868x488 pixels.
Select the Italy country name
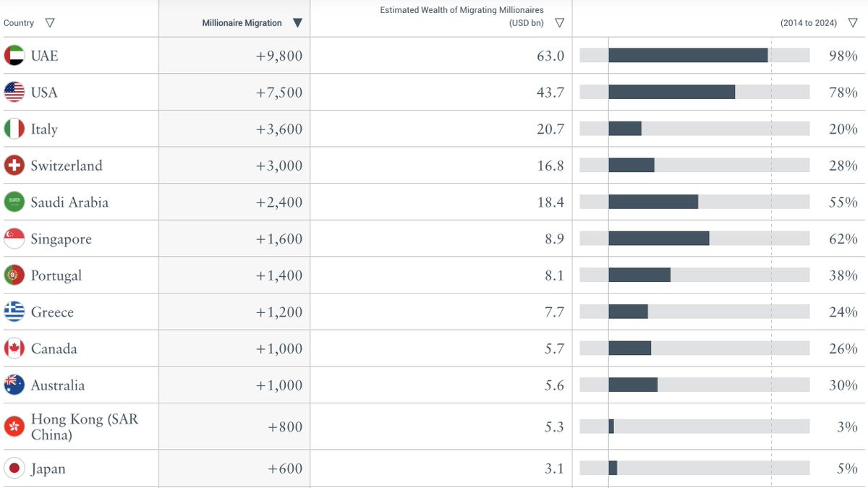pos(44,129)
